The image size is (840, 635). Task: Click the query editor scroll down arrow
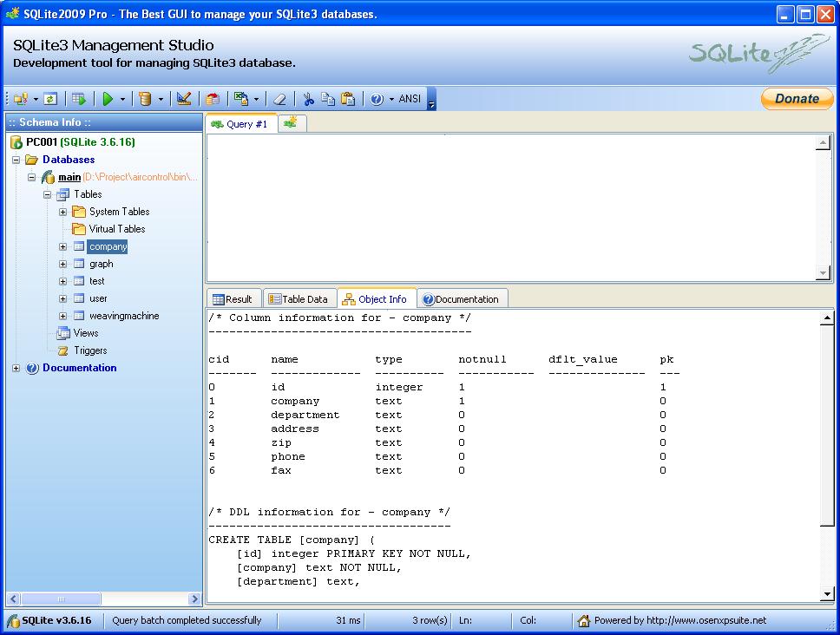(823, 272)
